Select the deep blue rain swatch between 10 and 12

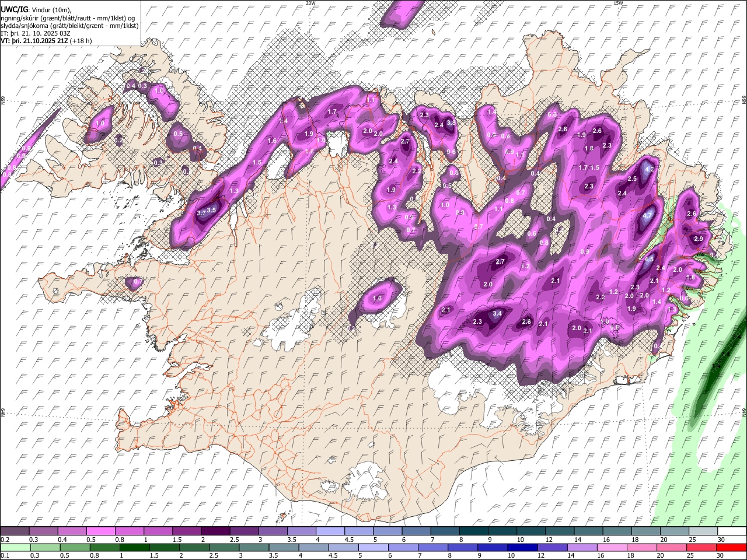(522, 547)
